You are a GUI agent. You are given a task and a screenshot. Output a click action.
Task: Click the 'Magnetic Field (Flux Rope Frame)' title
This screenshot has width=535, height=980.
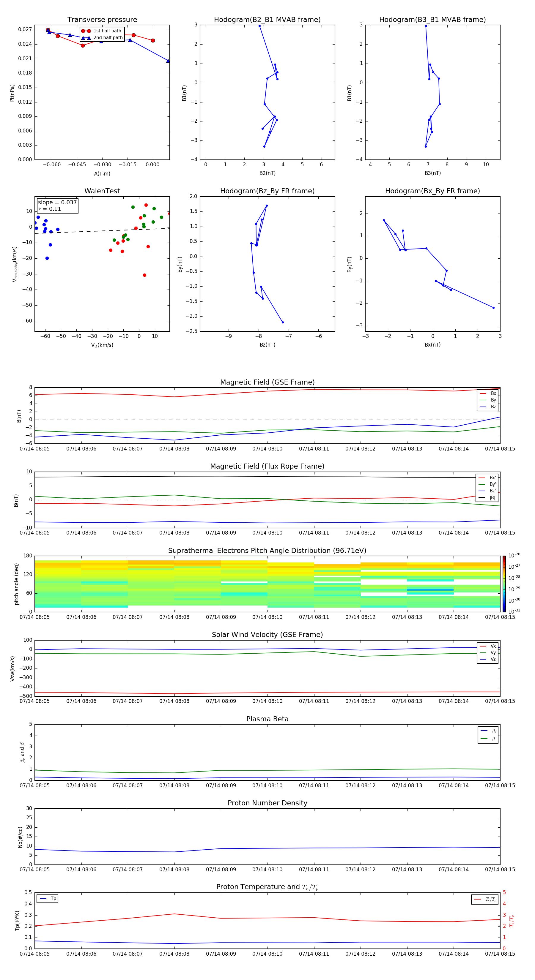(267, 467)
